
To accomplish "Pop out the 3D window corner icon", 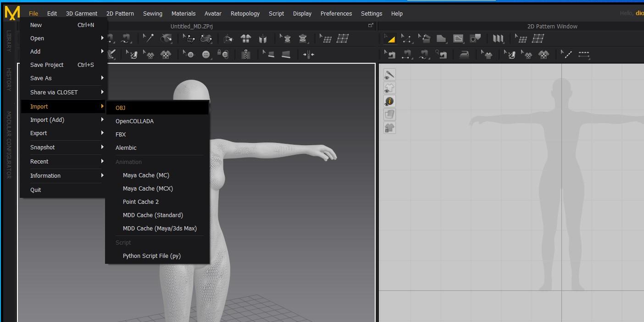I will pos(371,26).
